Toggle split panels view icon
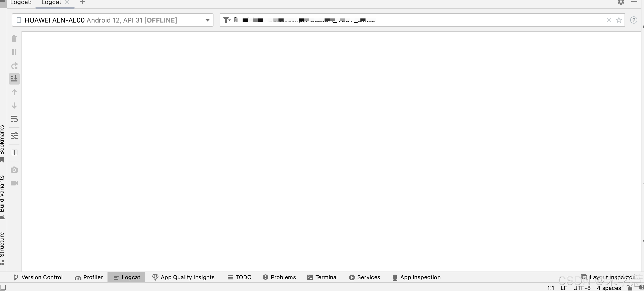The image size is (644, 291). click(x=14, y=152)
